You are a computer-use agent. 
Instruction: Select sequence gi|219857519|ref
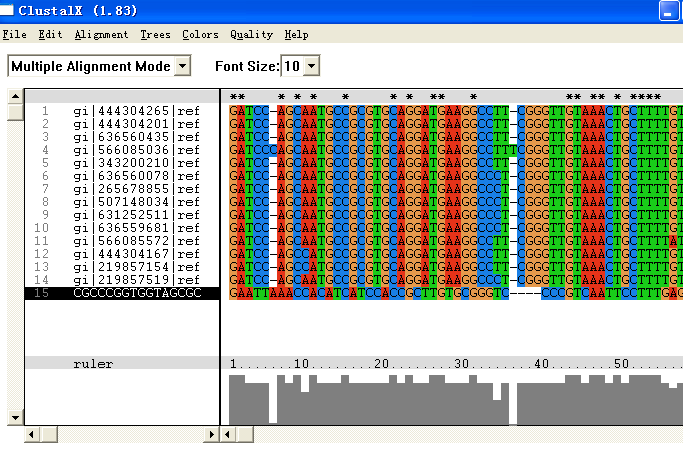click(x=136, y=280)
